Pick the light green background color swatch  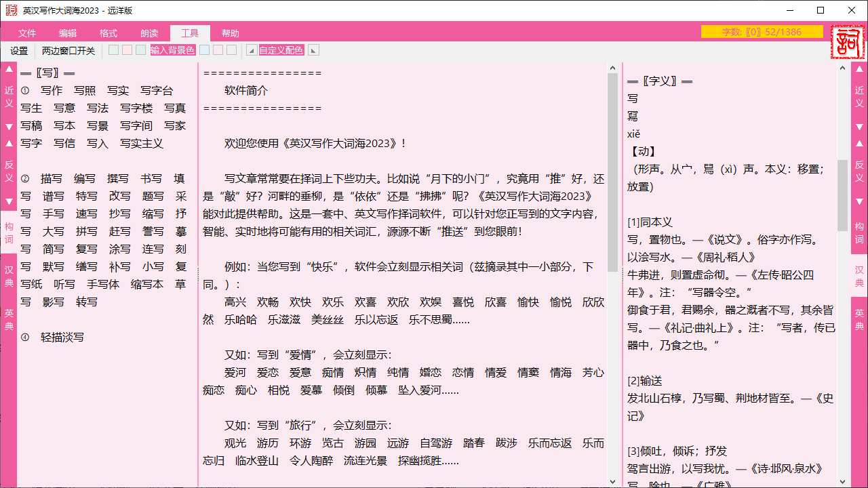113,49
